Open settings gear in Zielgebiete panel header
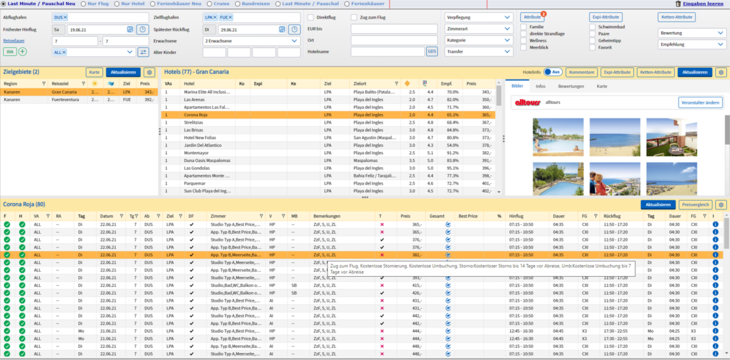730x360 pixels. [149, 72]
